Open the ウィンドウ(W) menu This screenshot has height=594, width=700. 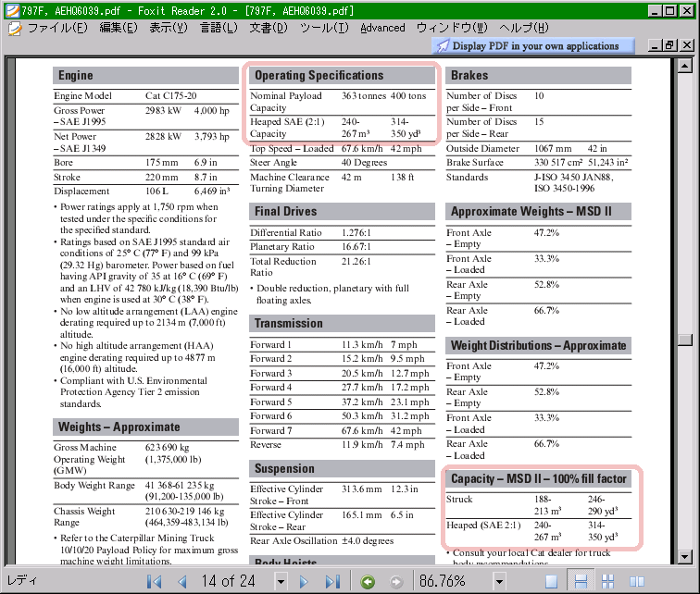coord(452,28)
